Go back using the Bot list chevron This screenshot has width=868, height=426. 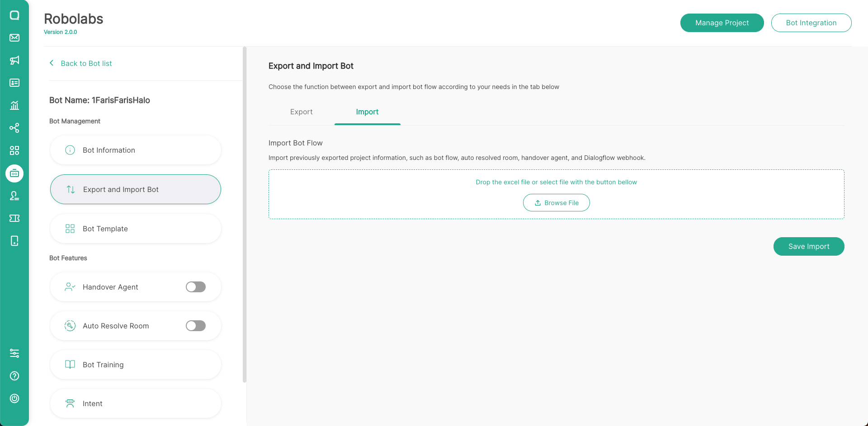coord(52,63)
